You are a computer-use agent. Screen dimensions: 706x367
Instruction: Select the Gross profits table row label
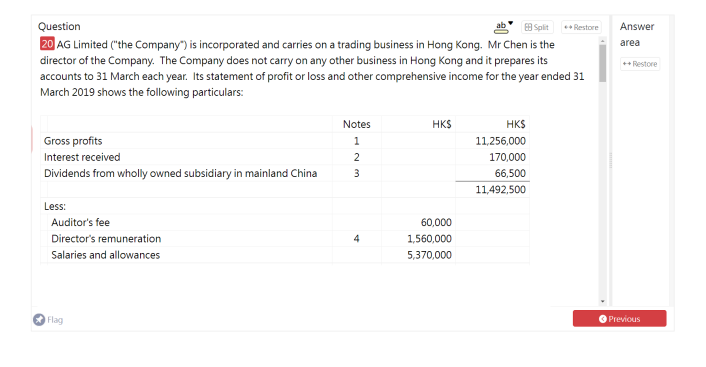[x=73, y=141]
